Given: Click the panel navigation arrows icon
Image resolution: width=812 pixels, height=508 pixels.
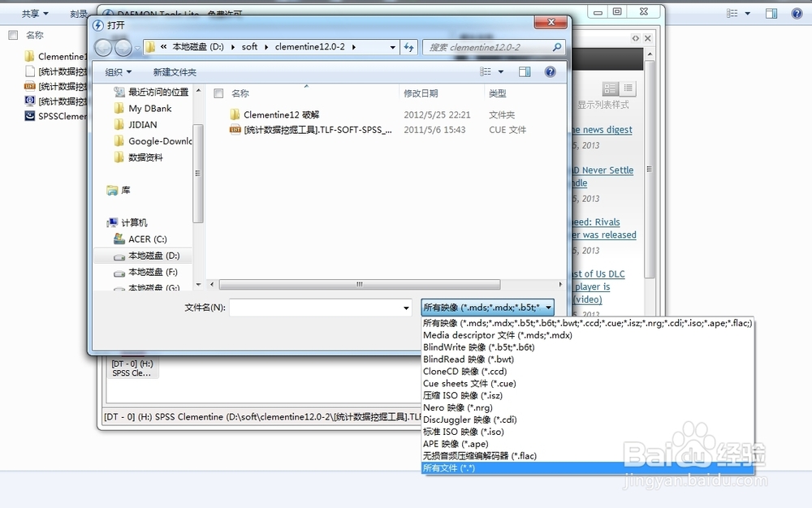Looking at the screenshot, I should tap(636, 38).
